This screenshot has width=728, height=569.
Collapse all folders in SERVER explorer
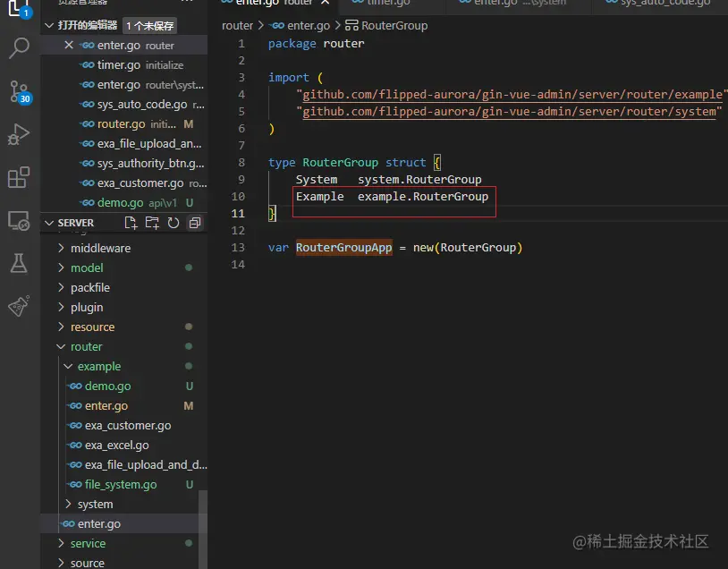point(195,223)
